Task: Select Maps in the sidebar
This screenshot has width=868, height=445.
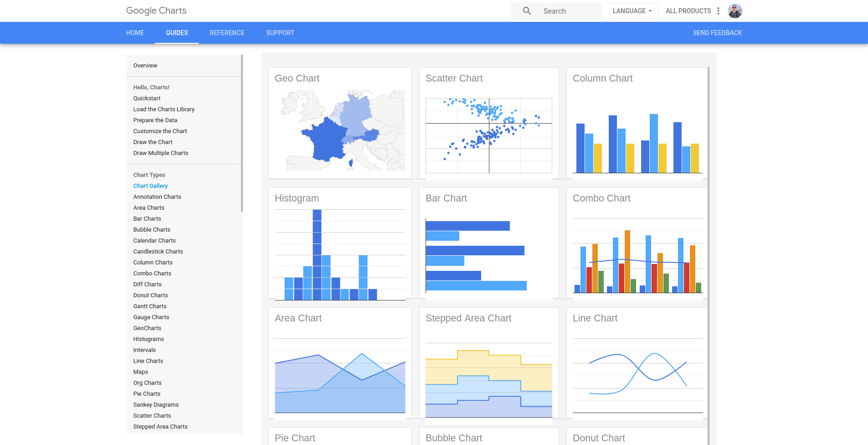Action: (140, 372)
